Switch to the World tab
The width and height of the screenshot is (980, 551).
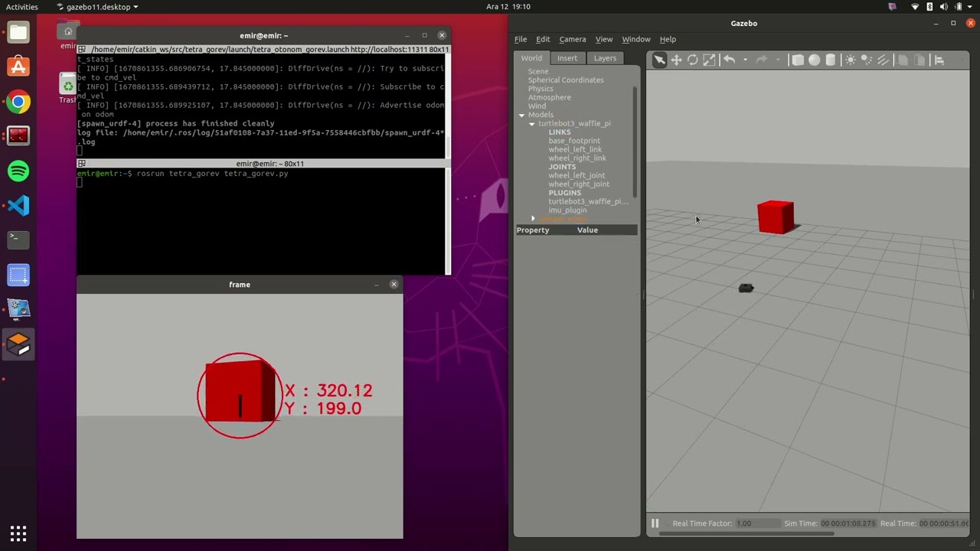(x=531, y=58)
